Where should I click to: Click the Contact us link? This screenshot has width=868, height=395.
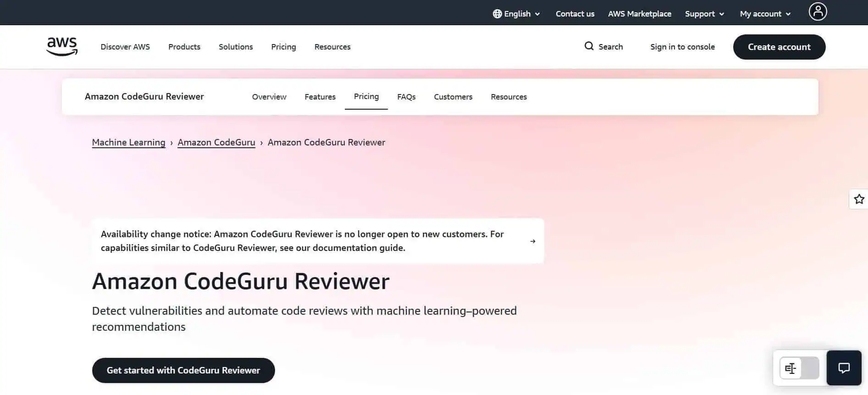click(x=575, y=14)
